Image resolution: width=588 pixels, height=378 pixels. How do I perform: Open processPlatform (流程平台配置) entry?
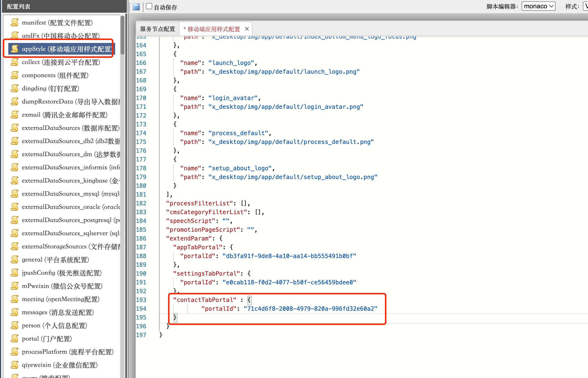[68, 352]
